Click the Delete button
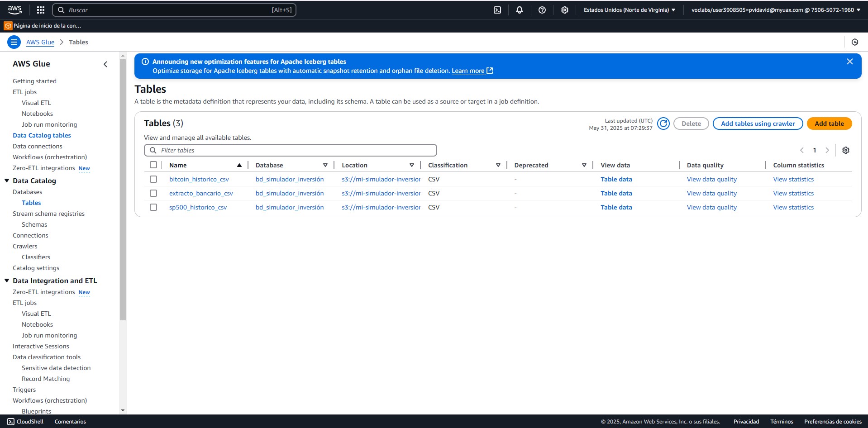The image size is (868, 428). pyautogui.click(x=691, y=124)
